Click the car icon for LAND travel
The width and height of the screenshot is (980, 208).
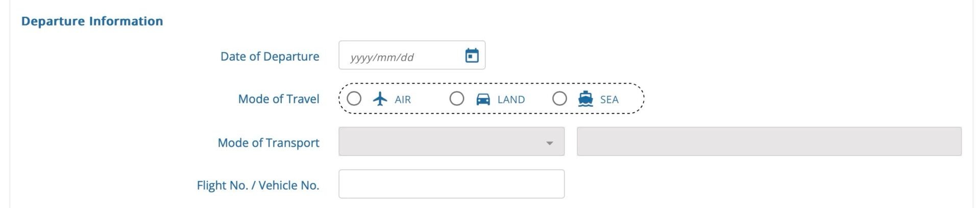coord(483,99)
